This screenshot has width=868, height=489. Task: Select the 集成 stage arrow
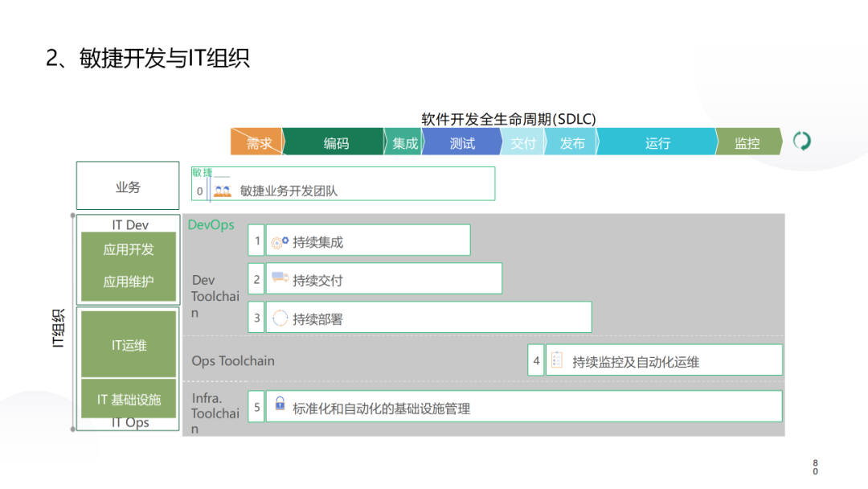click(x=403, y=142)
